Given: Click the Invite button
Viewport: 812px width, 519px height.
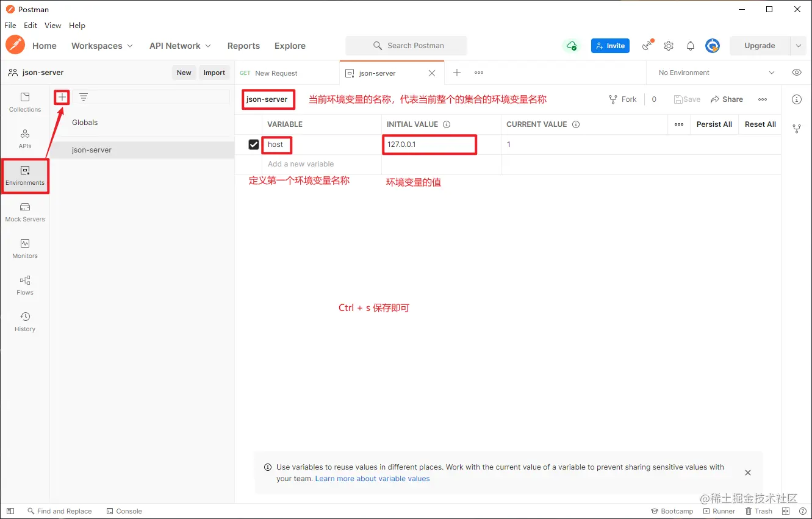Looking at the screenshot, I should (610, 46).
